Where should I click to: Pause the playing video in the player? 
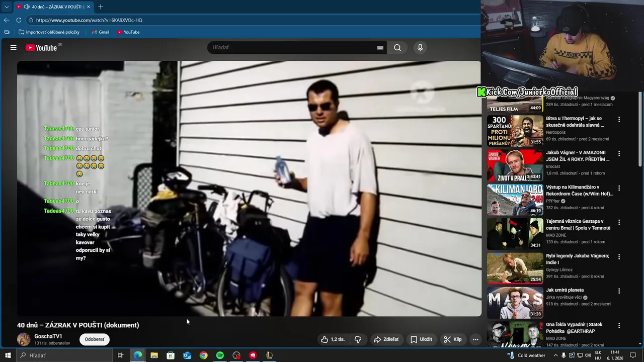[249, 189]
